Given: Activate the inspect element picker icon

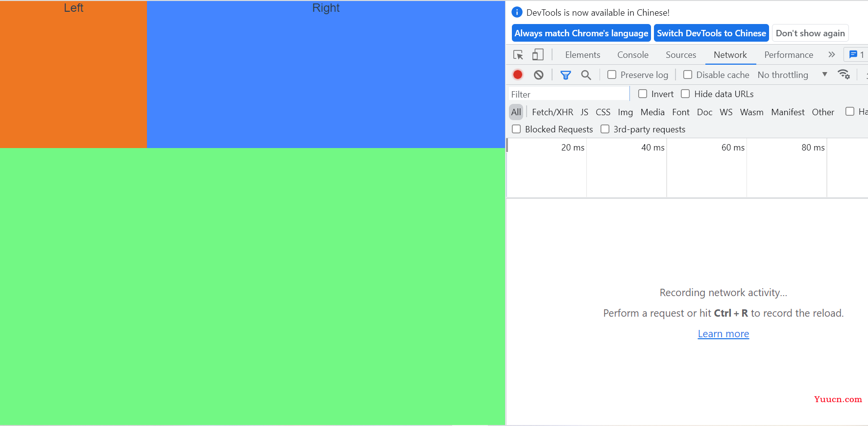Looking at the screenshot, I should 518,55.
